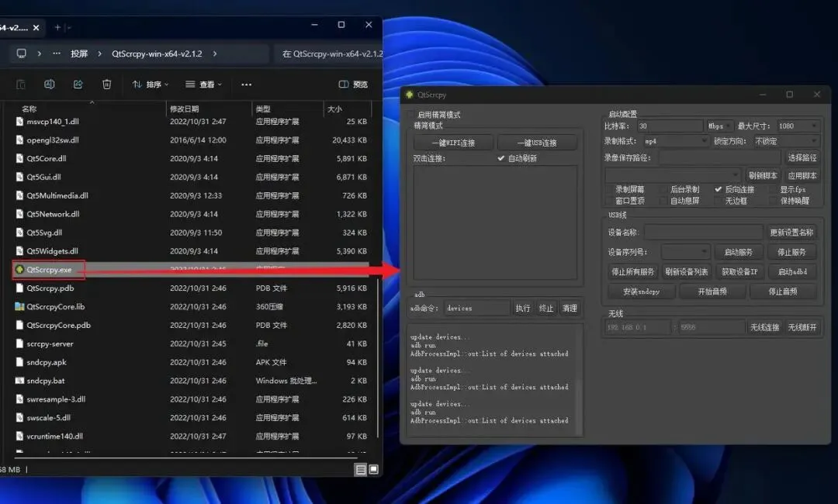Switch Explorer to details view icon in status bar
Image resolution: width=838 pixels, height=504 pixels.
tap(361, 469)
